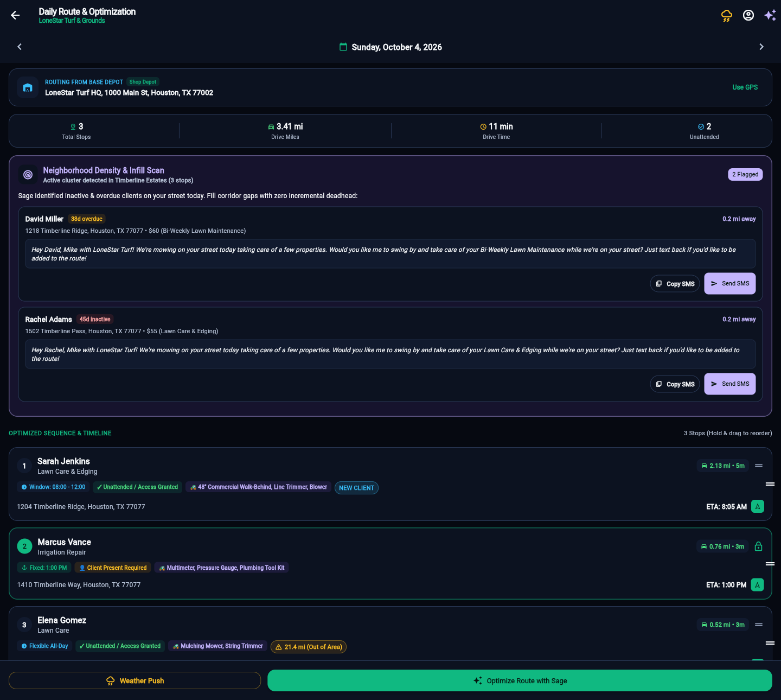781x700 pixels.
Task: Click the 2 Flagged badge
Action: click(x=745, y=174)
